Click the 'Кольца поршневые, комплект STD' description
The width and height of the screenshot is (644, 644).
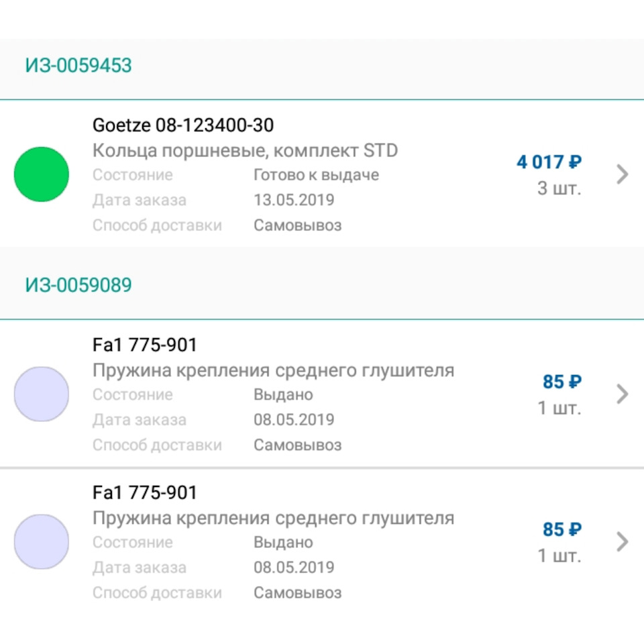click(x=246, y=151)
